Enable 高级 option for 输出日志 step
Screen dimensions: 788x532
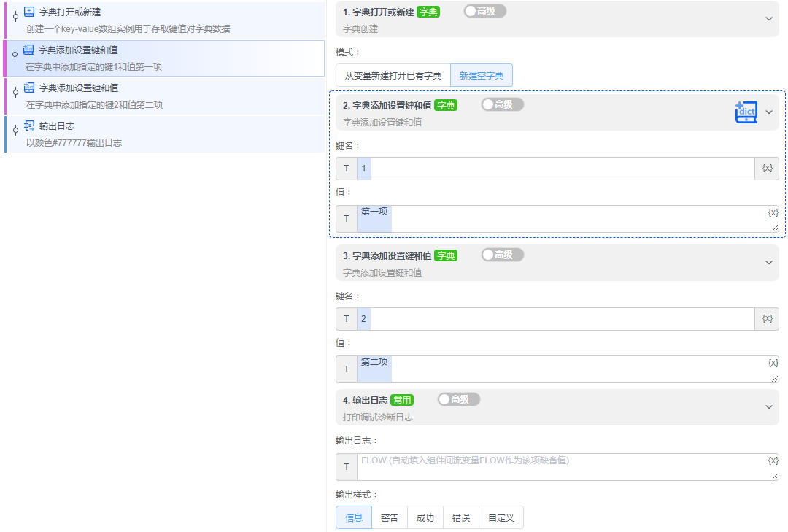click(x=458, y=398)
